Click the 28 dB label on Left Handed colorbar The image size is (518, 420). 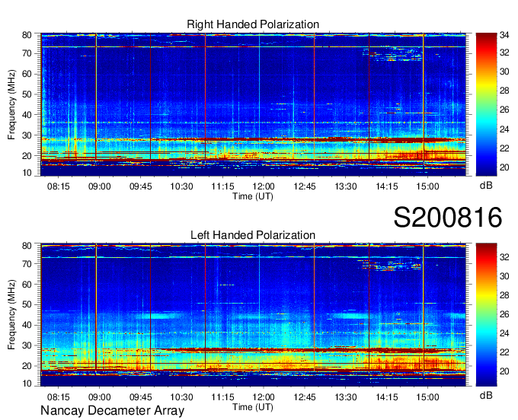click(x=504, y=295)
